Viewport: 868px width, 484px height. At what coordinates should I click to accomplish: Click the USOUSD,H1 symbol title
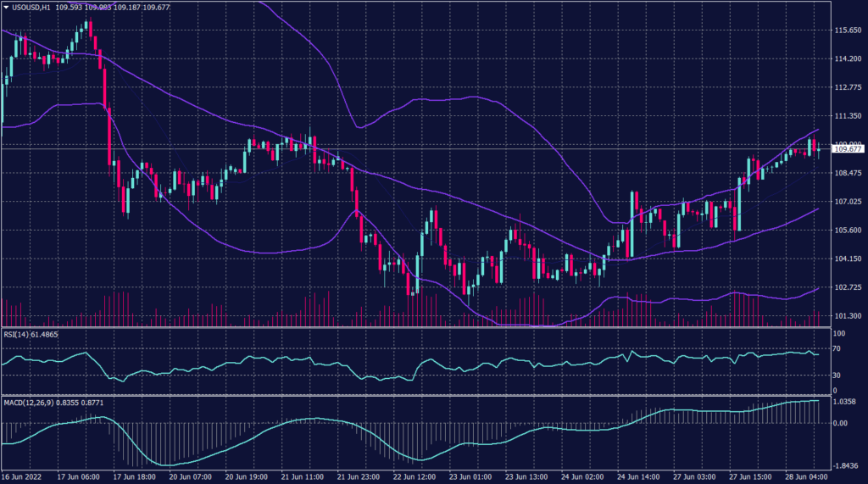31,8
